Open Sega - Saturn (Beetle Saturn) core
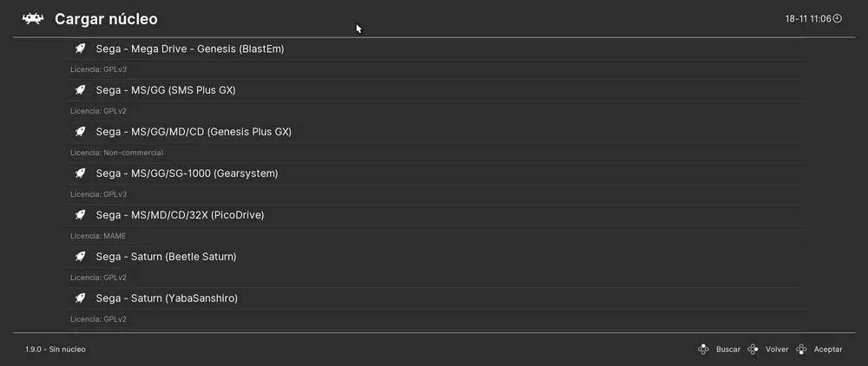Screen dimensions: 868x366 tap(166, 257)
